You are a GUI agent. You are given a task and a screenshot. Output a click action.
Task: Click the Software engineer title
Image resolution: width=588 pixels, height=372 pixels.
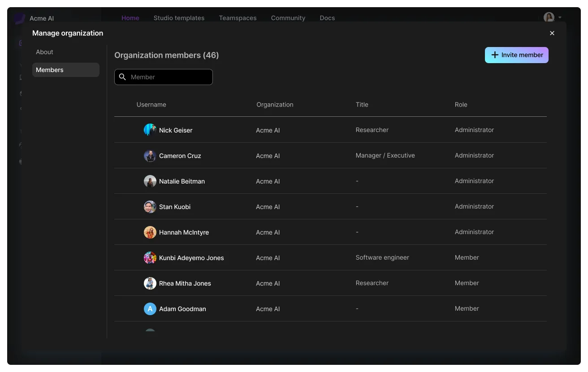[382, 257]
